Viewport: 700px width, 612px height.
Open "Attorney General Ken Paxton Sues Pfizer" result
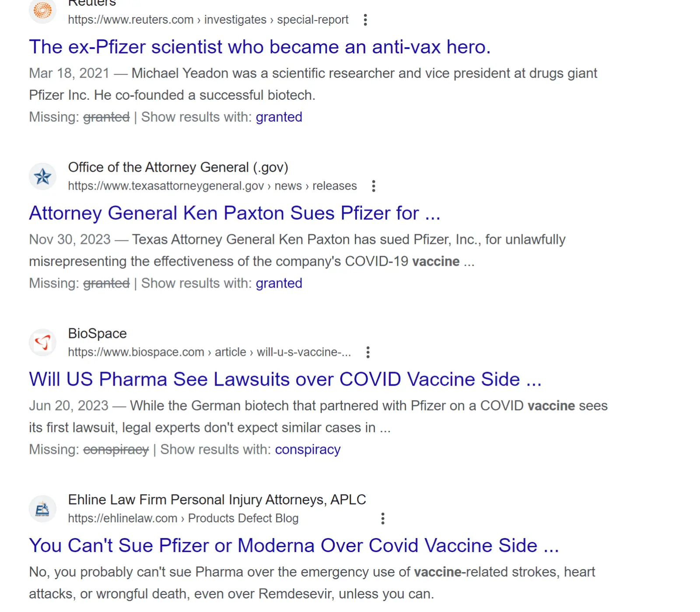point(234,213)
